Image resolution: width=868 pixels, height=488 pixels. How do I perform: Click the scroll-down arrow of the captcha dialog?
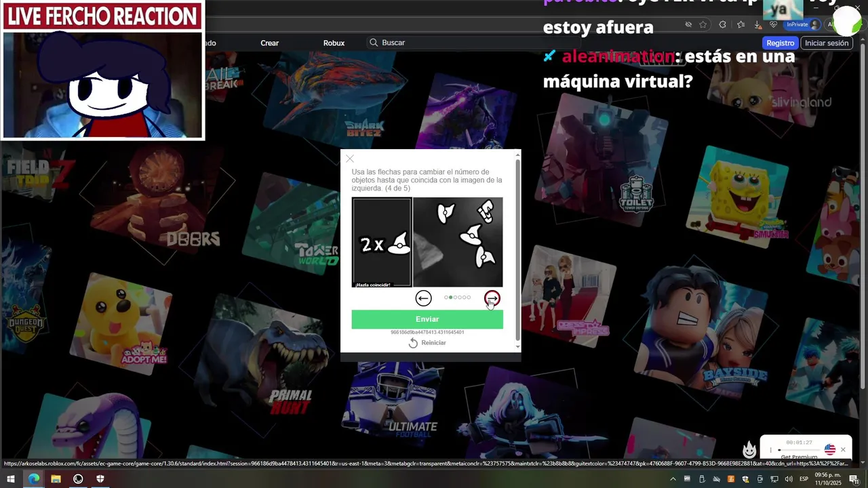pyautogui.click(x=518, y=346)
